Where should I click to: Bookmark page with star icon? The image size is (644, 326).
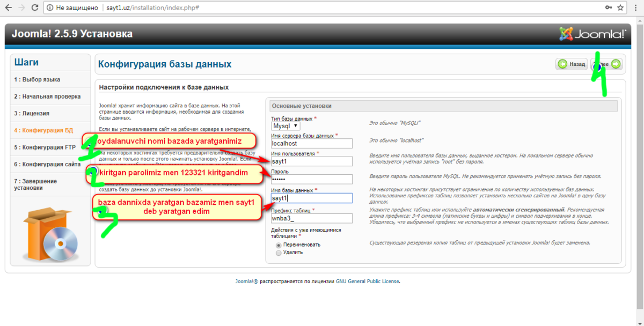click(620, 8)
